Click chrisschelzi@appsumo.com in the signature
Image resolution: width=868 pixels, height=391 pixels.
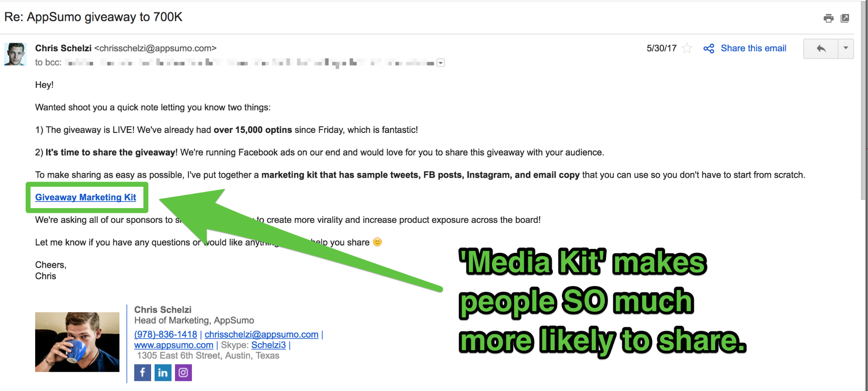tap(261, 334)
